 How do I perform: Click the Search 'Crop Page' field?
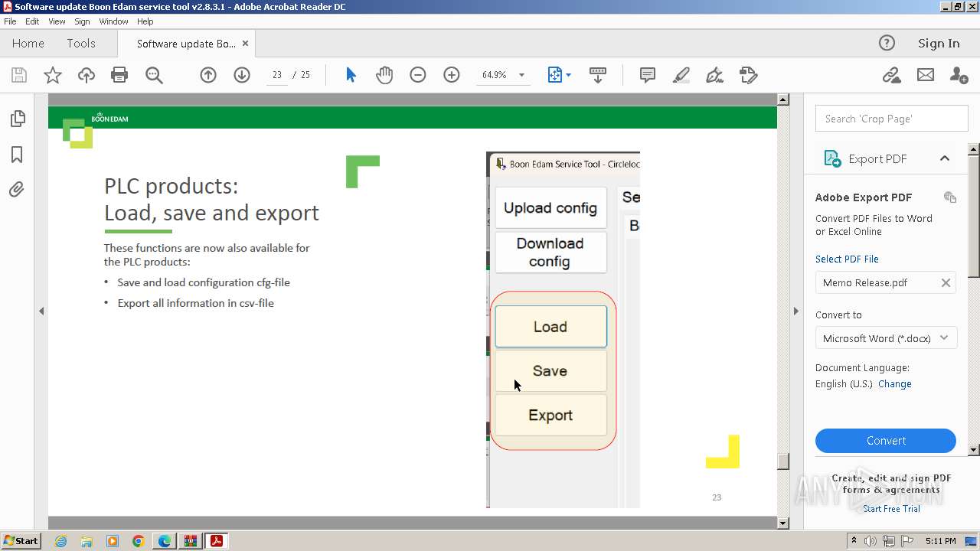pyautogui.click(x=891, y=119)
